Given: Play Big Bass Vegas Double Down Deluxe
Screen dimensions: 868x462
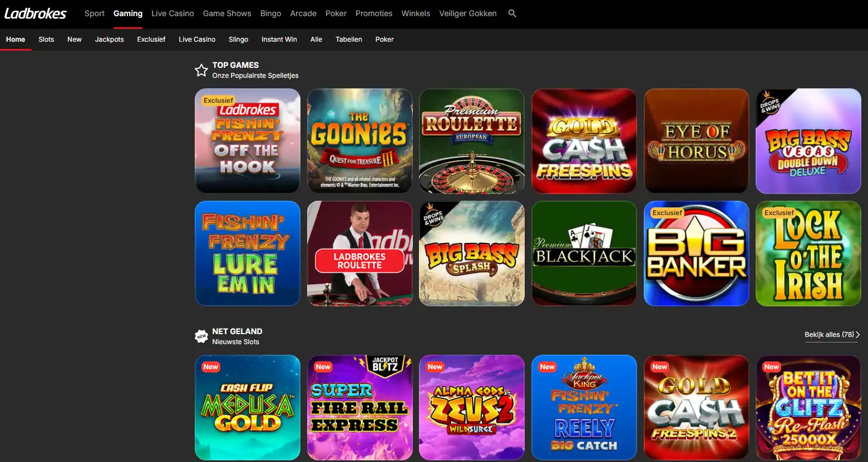Looking at the screenshot, I should [808, 141].
